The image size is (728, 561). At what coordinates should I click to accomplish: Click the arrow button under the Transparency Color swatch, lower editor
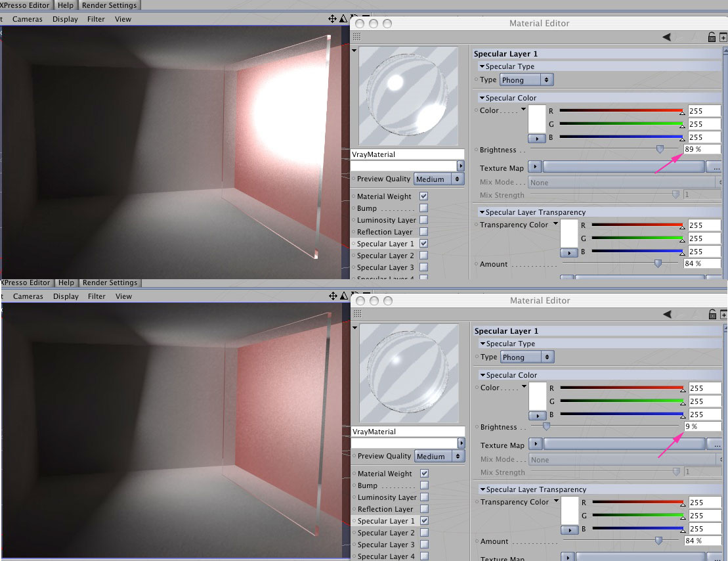pyautogui.click(x=569, y=530)
